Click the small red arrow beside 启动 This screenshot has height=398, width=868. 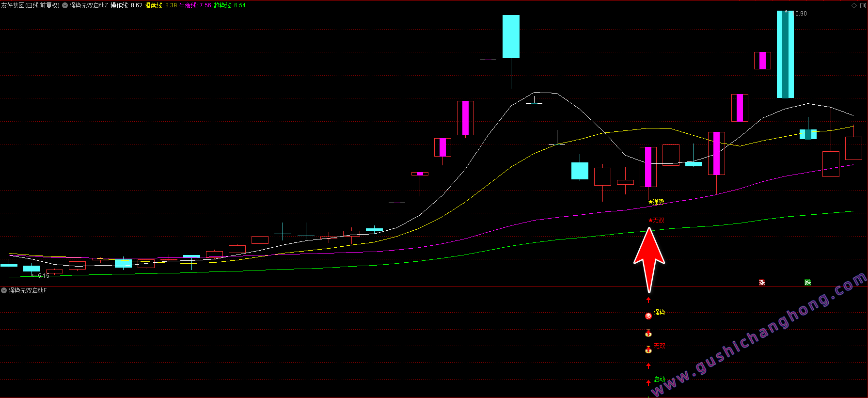[648, 382]
